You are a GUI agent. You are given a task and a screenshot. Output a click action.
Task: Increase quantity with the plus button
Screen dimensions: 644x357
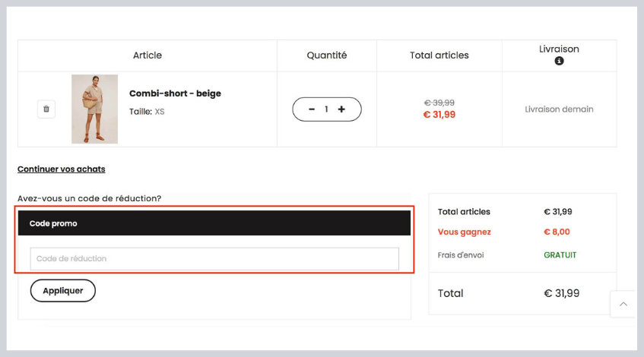(341, 109)
